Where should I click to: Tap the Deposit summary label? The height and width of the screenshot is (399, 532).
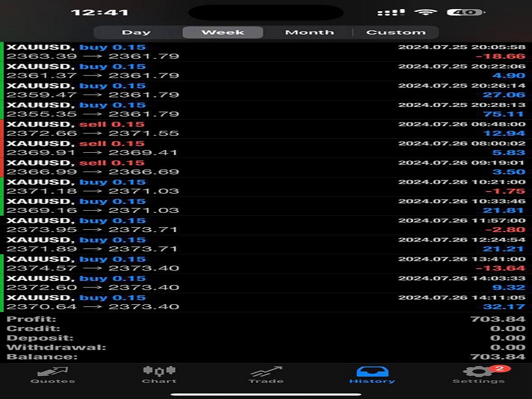pos(40,338)
